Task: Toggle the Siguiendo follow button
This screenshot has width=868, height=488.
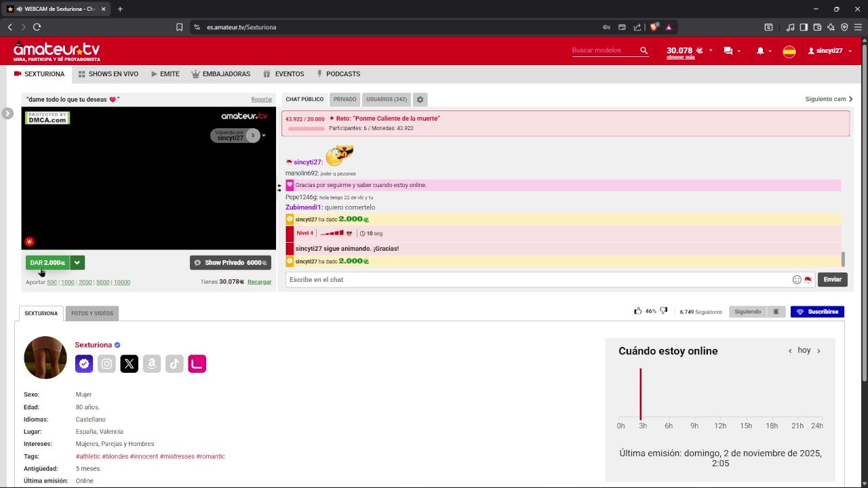Action: pos(747,312)
